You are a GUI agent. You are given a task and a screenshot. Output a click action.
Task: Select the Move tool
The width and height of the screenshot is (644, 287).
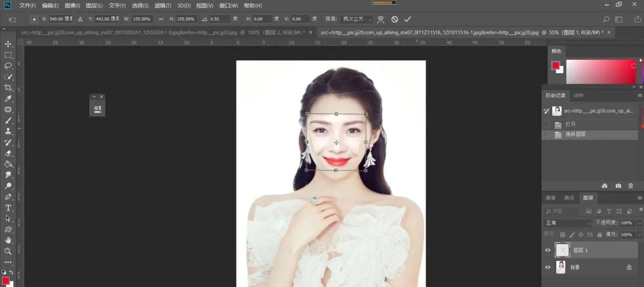(8, 43)
